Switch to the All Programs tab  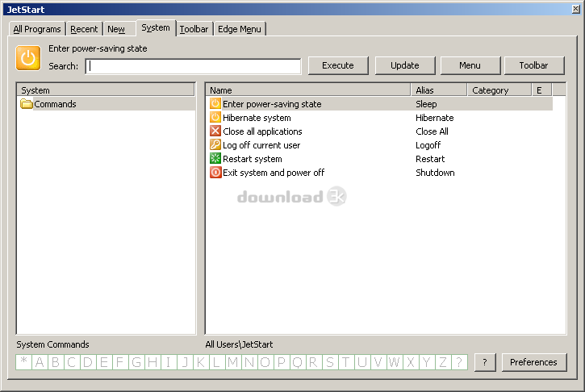(37, 29)
